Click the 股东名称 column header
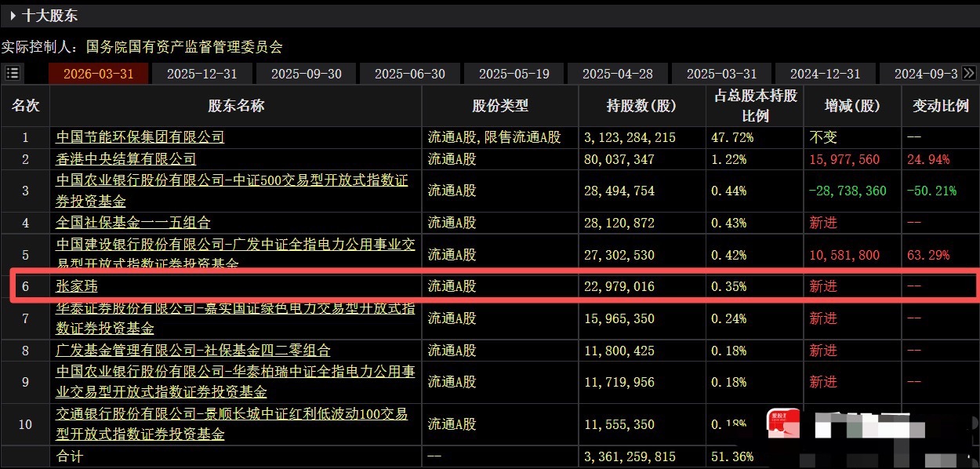Viewport: 980px width, 469px height. pyautogui.click(x=236, y=106)
